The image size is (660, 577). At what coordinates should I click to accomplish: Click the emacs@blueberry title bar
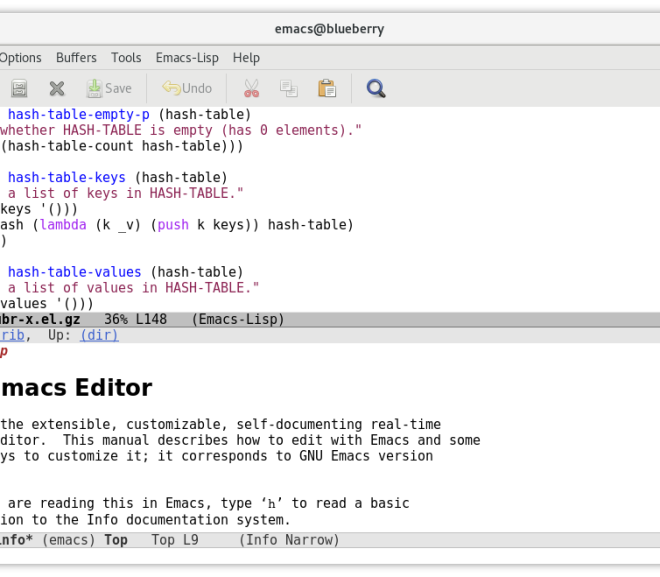[x=330, y=29]
